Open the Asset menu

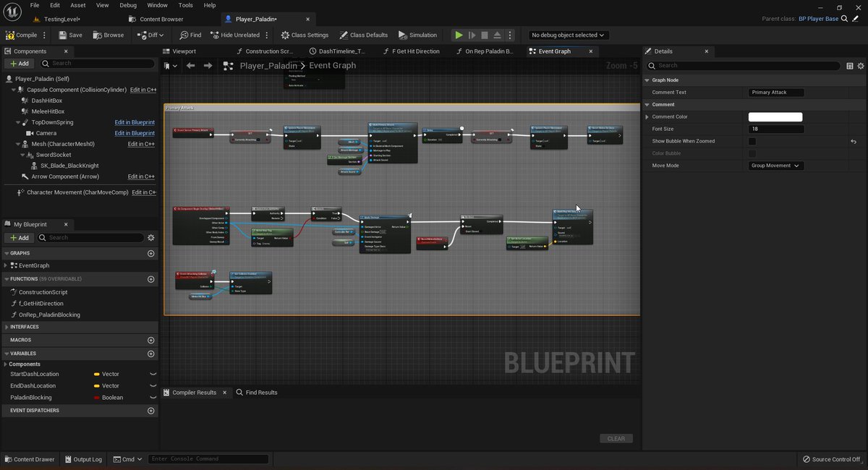click(x=78, y=5)
